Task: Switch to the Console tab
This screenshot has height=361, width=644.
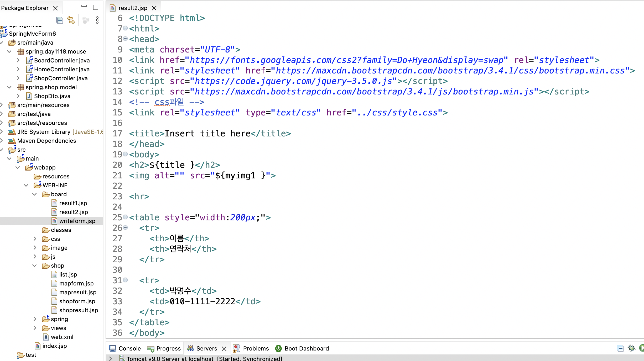Action: tap(129, 348)
